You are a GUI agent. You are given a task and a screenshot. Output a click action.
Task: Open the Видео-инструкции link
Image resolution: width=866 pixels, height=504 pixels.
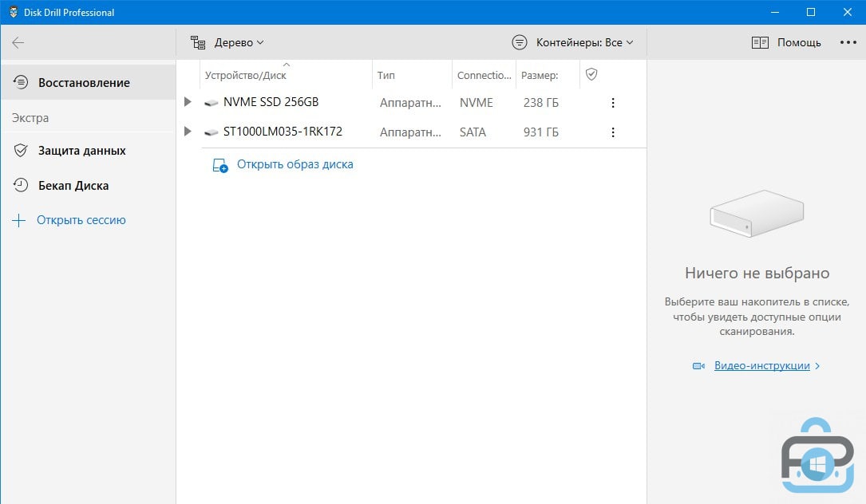coord(761,366)
